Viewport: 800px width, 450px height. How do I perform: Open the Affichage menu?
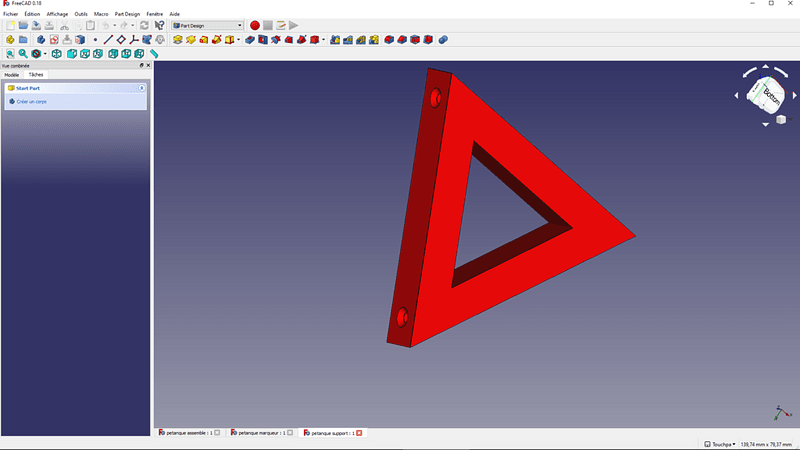[57, 14]
